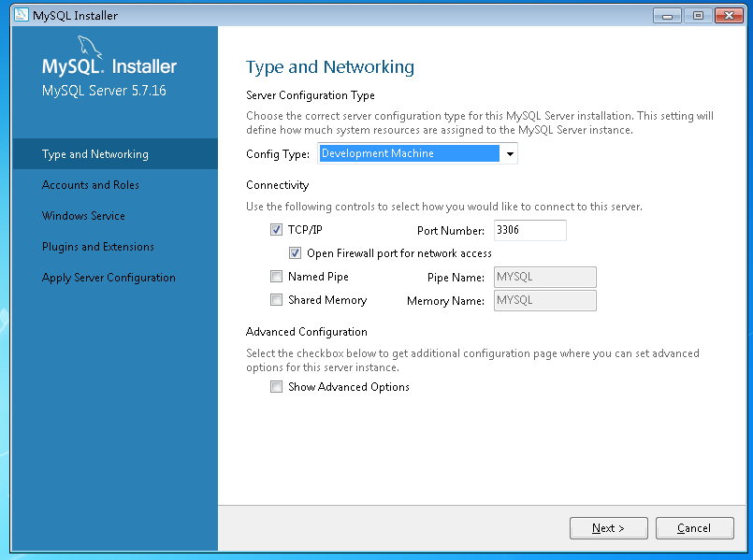Go to Accounts and Roles step
This screenshot has width=753, height=560.
coord(91,185)
